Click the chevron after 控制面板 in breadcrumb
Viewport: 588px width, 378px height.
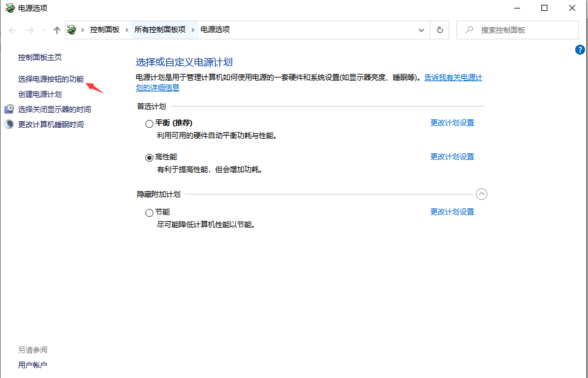[126, 29]
